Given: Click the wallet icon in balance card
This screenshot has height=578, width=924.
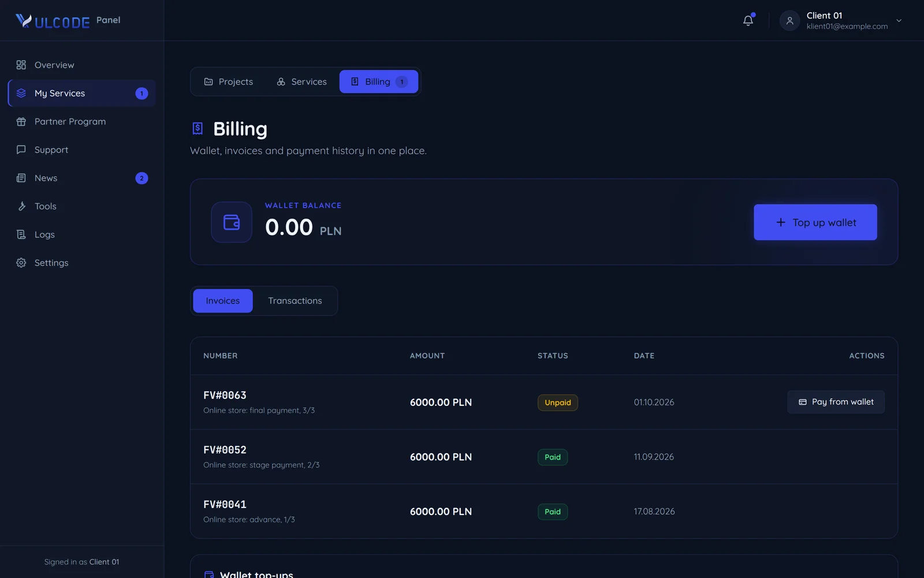Looking at the screenshot, I should tap(232, 222).
